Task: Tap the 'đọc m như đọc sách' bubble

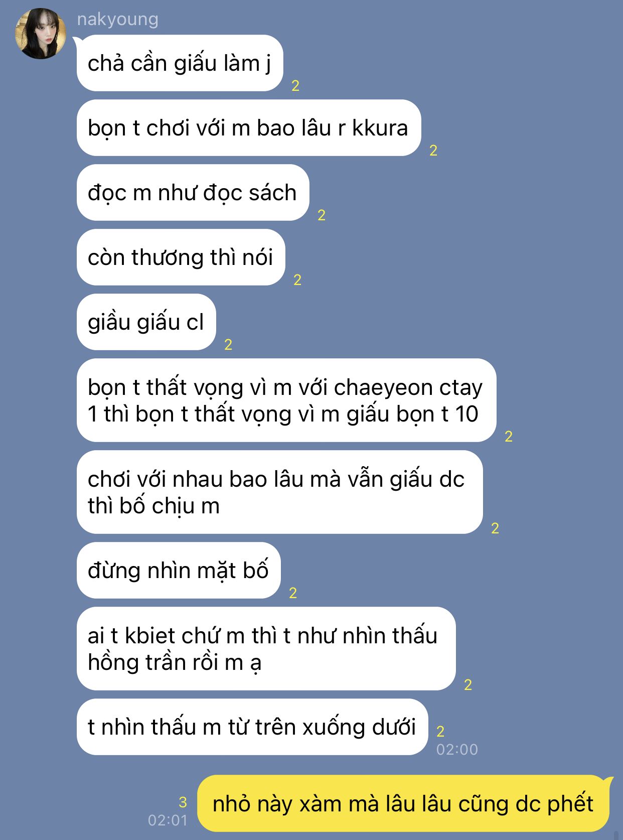Action: (193, 193)
